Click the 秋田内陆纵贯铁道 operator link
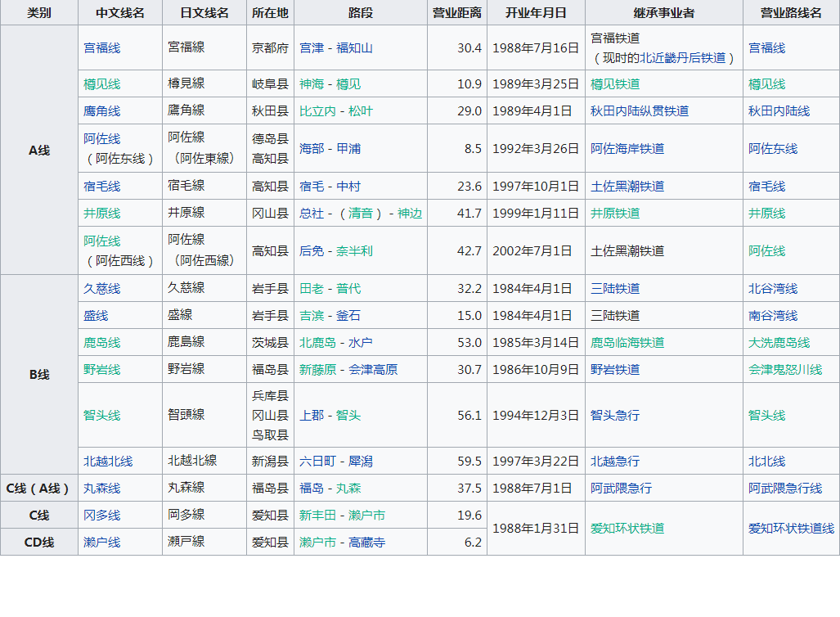This screenshot has width=840, height=617. pyautogui.click(x=640, y=111)
